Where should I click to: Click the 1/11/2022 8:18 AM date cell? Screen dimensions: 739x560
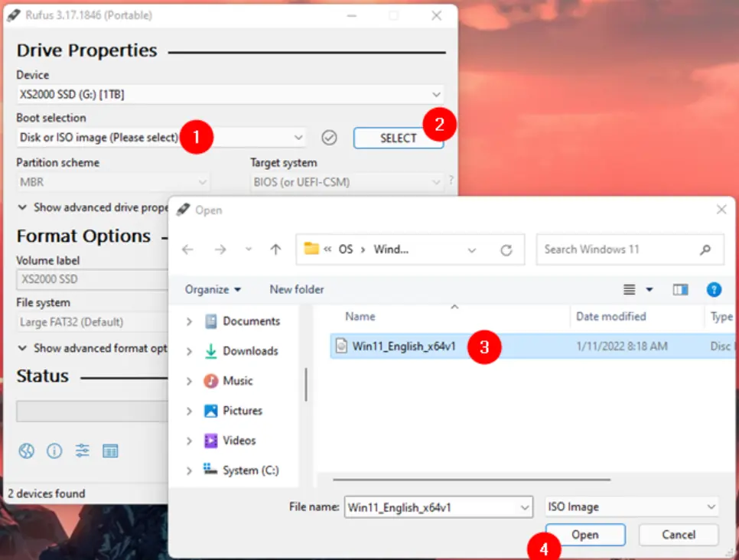[622, 347]
